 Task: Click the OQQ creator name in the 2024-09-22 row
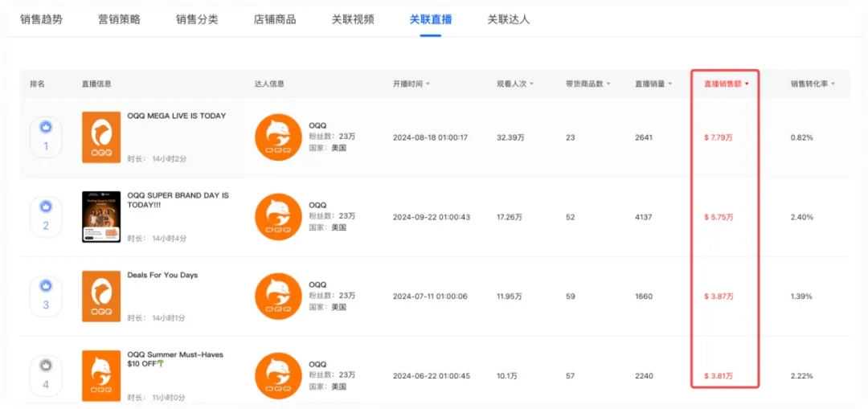317,206
